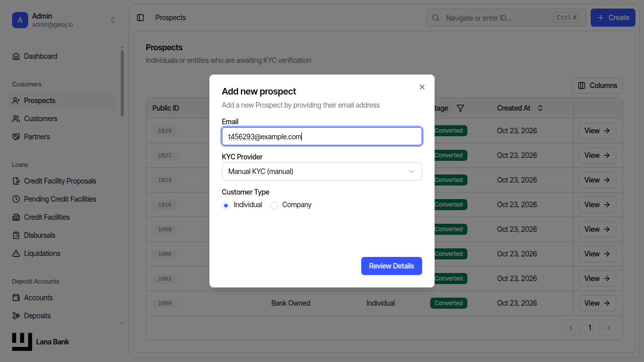This screenshot has width=644, height=362.
Task: Open the Columns visibility menu
Action: 597,85
